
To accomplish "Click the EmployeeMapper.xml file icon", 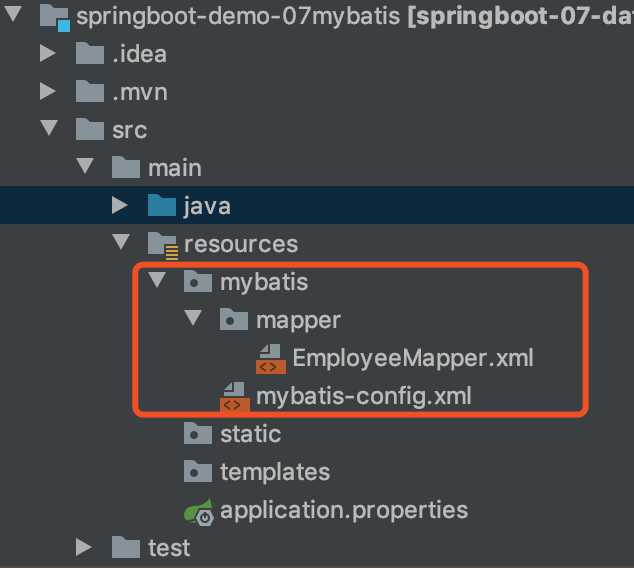I will pos(271,359).
